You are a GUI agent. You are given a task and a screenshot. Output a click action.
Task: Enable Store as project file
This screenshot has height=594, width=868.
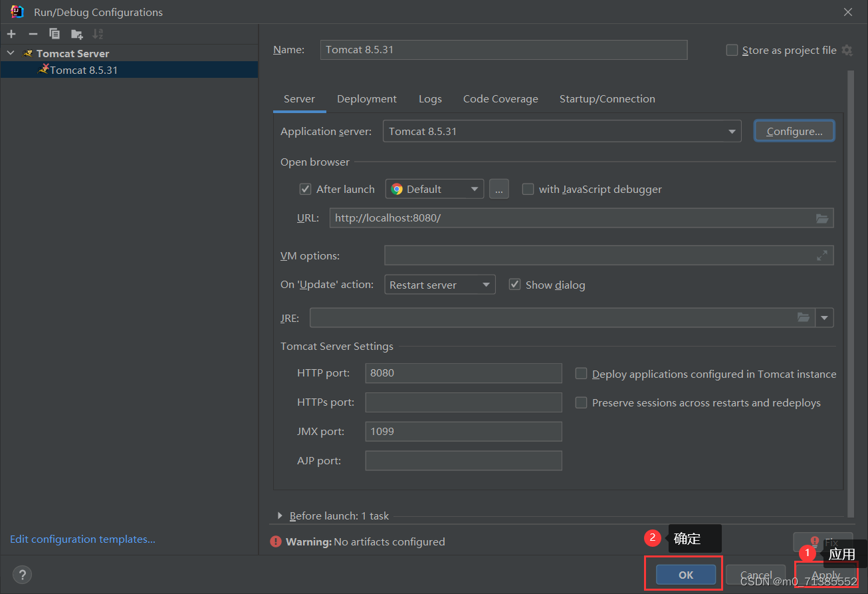(732, 51)
